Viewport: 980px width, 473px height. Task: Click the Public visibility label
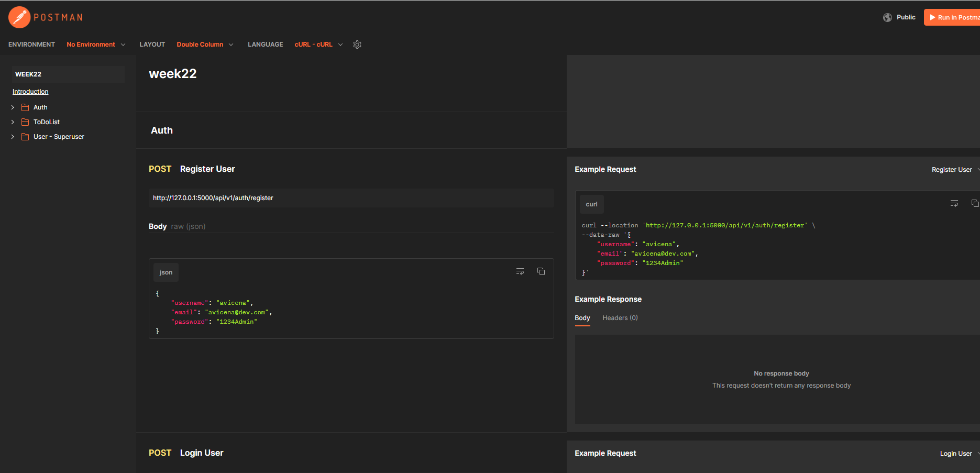pyautogui.click(x=906, y=17)
